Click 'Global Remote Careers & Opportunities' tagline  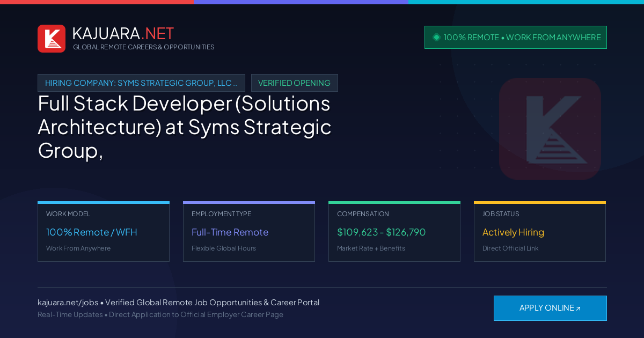click(144, 47)
